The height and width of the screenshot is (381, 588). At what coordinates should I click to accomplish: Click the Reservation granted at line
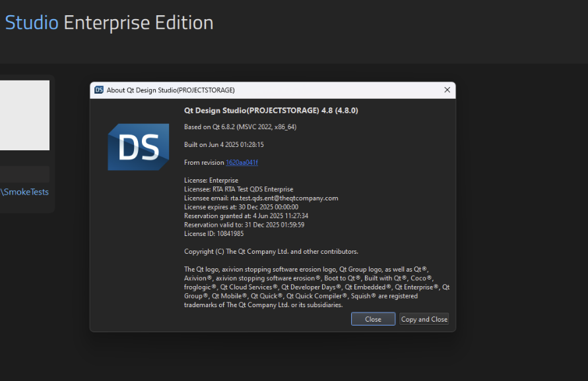(x=246, y=216)
